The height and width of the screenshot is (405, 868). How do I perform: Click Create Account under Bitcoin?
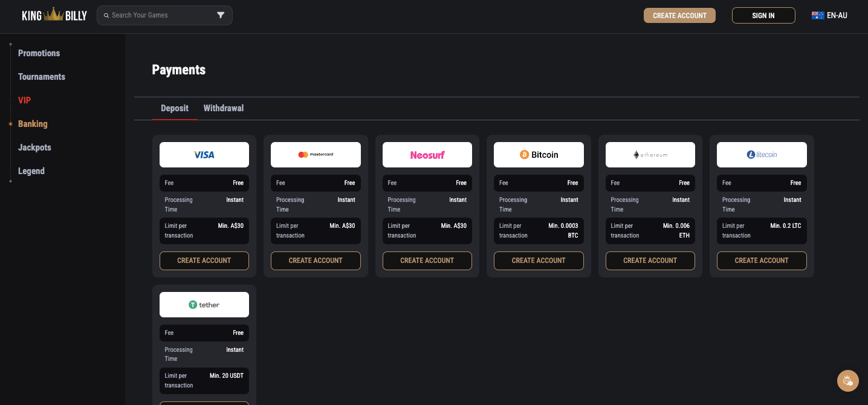coord(539,261)
